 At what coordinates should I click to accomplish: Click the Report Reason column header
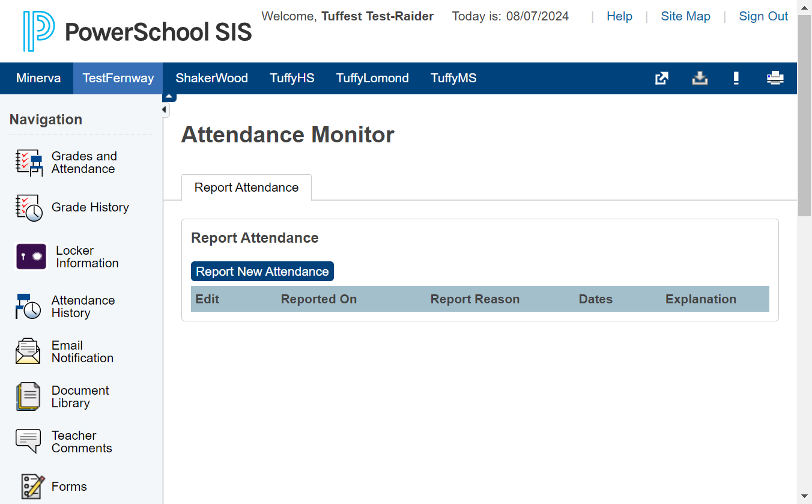pyautogui.click(x=475, y=299)
